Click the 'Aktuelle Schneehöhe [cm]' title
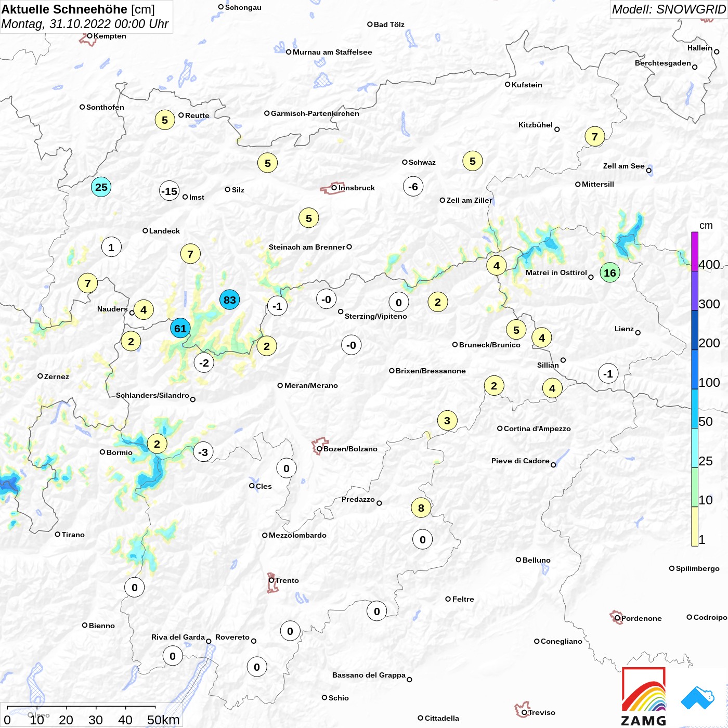The width and height of the screenshot is (728, 728). (79, 9)
